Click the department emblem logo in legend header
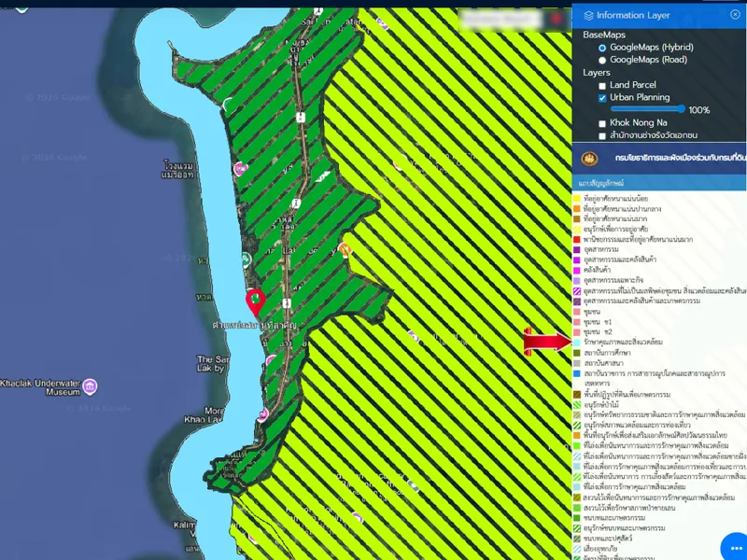Image resolution: width=747 pixels, height=560 pixels. (588, 159)
